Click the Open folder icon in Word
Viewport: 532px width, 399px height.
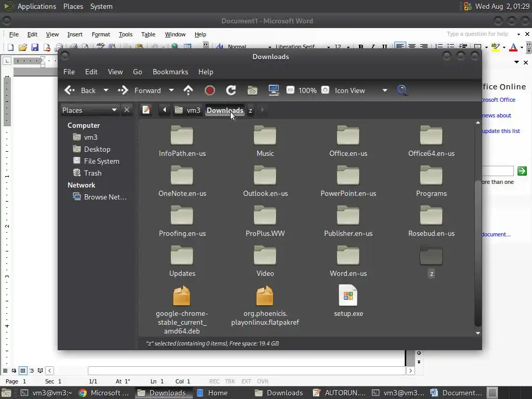[x=23, y=47]
